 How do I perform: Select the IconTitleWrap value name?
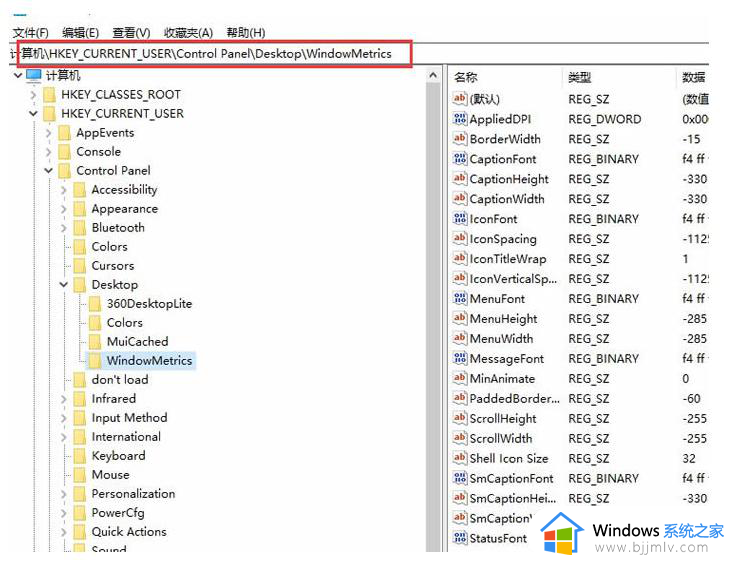(508, 259)
